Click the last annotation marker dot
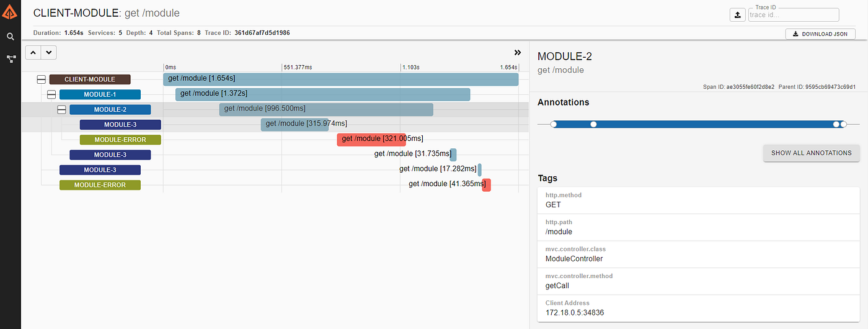The width and height of the screenshot is (868, 329). tap(843, 124)
